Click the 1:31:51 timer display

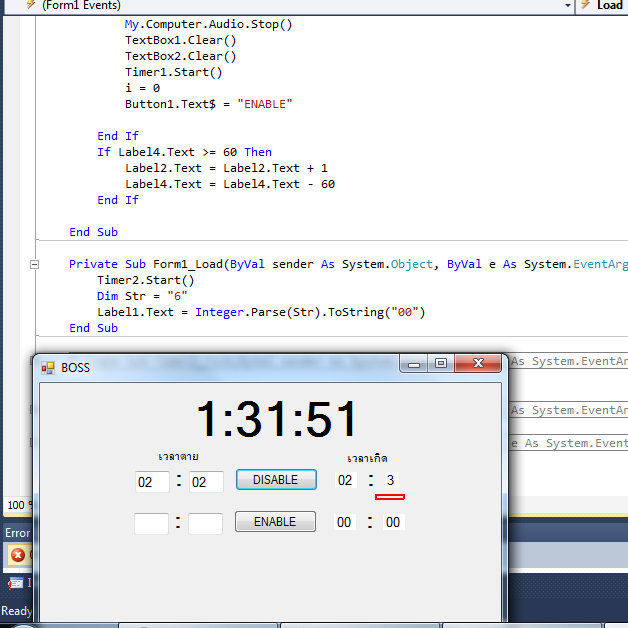(x=277, y=419)
